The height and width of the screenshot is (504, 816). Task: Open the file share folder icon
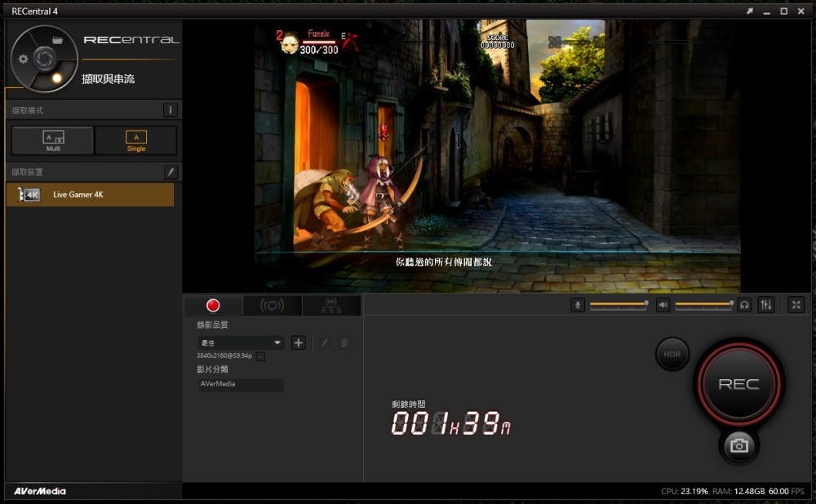57,39
